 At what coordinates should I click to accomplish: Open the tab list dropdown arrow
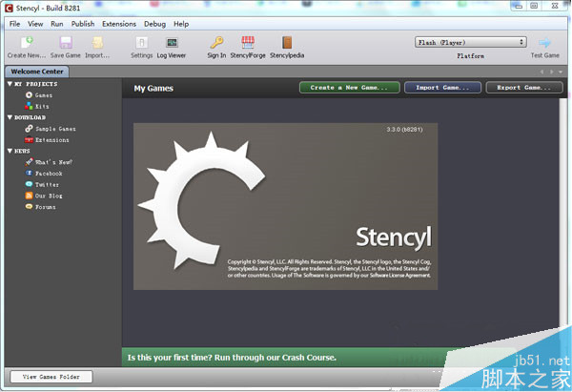click(x=561, y=72)
